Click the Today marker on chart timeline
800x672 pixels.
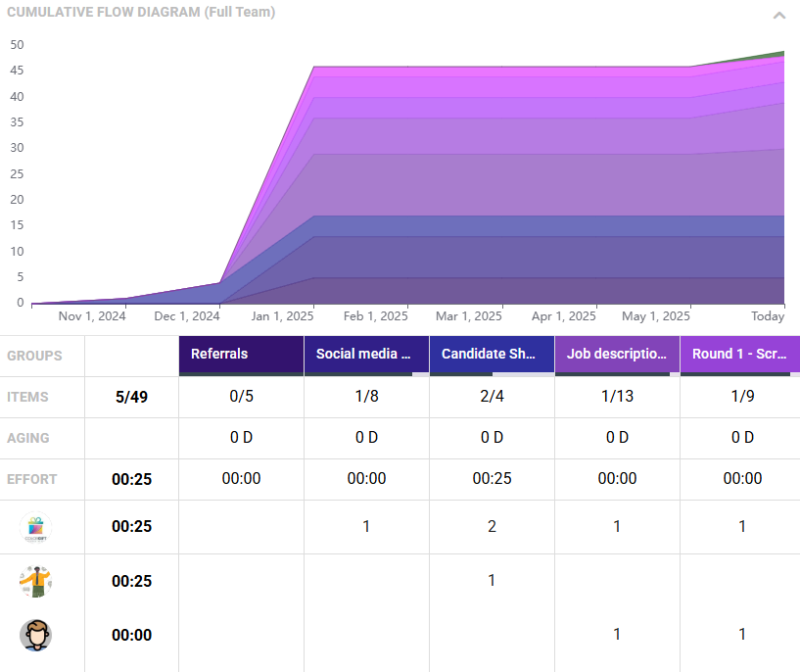(x=768, y=316)
